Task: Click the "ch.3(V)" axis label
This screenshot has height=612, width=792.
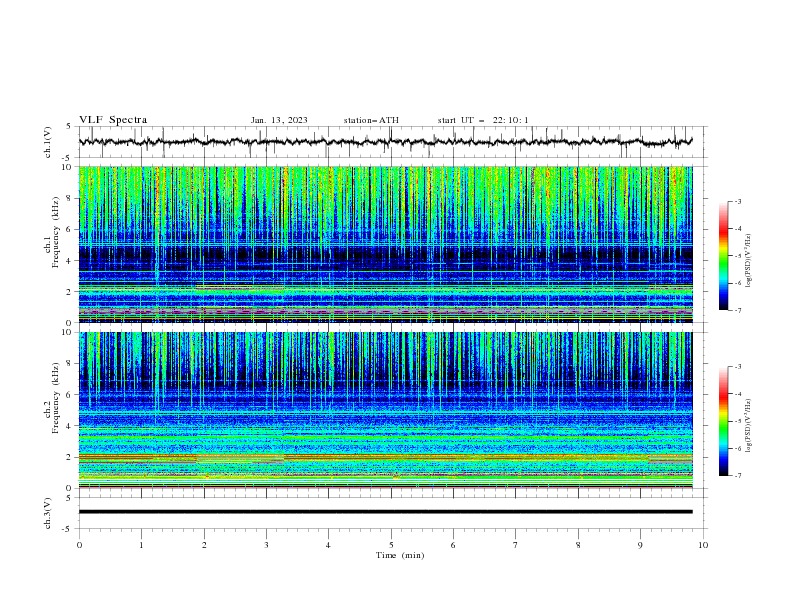Action: pos(48,513)
